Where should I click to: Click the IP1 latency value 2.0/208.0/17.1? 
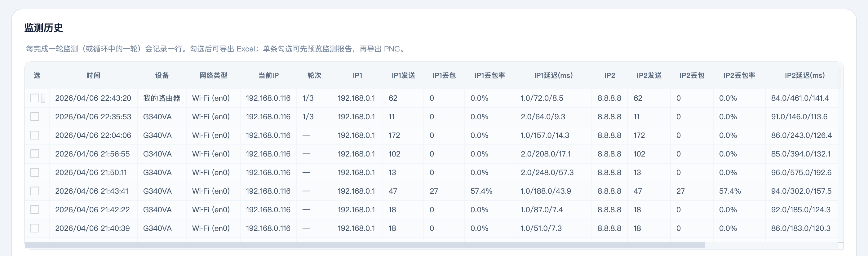click(546, 154)
